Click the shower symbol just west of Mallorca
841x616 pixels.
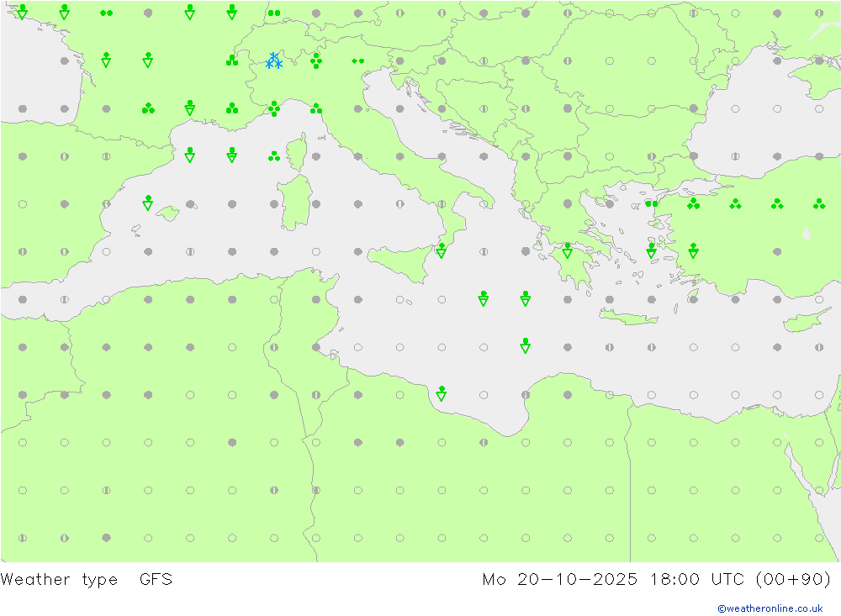148,203
